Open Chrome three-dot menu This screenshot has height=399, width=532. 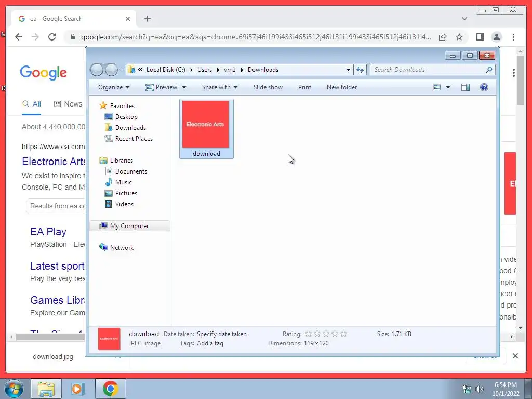513,37
